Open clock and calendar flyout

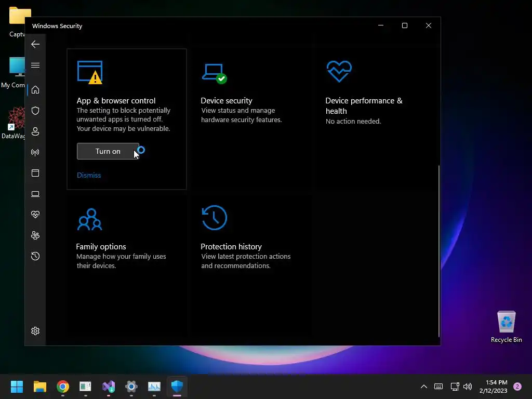click(x=494, y=387)
